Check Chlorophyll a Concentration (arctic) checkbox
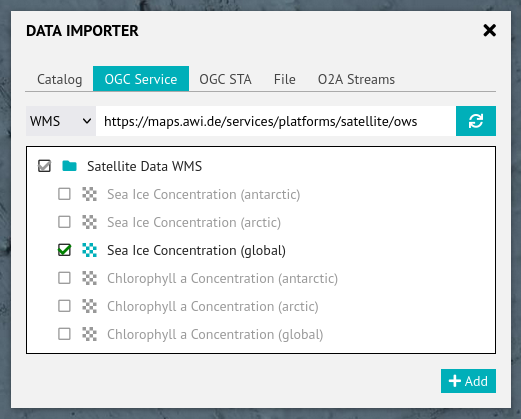 pyautogui.click(x=64, y=306)
